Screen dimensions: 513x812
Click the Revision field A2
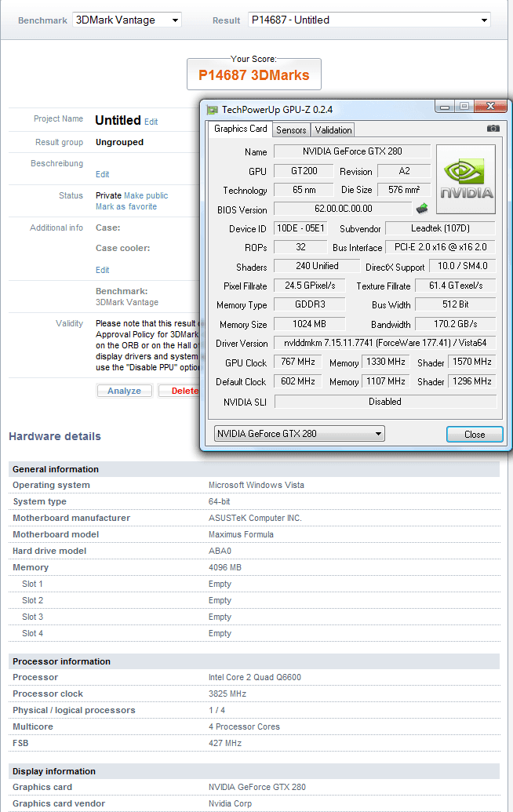pyautogui.click(x=404, y=171)
